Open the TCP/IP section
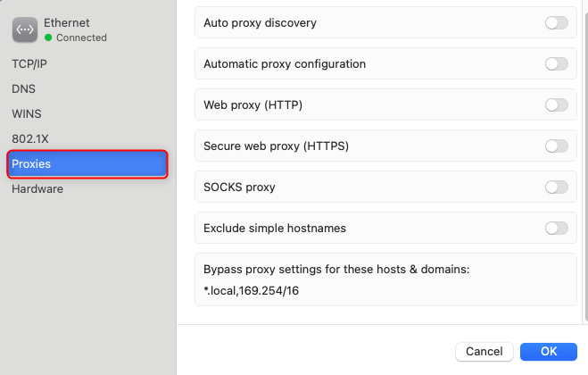 29,63
